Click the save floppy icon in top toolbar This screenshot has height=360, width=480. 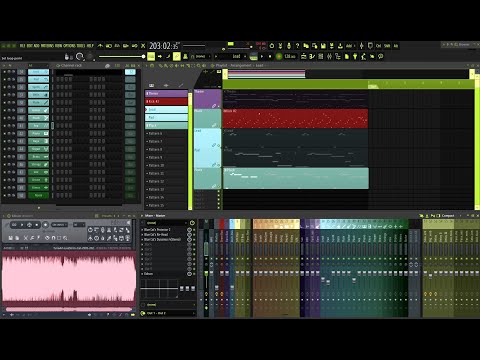coord(323,46)
